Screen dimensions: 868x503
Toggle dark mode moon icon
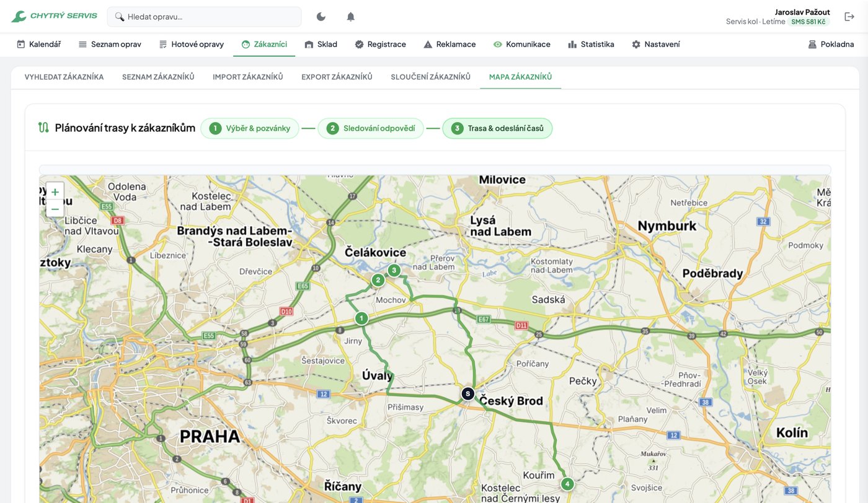click(321, 17)
